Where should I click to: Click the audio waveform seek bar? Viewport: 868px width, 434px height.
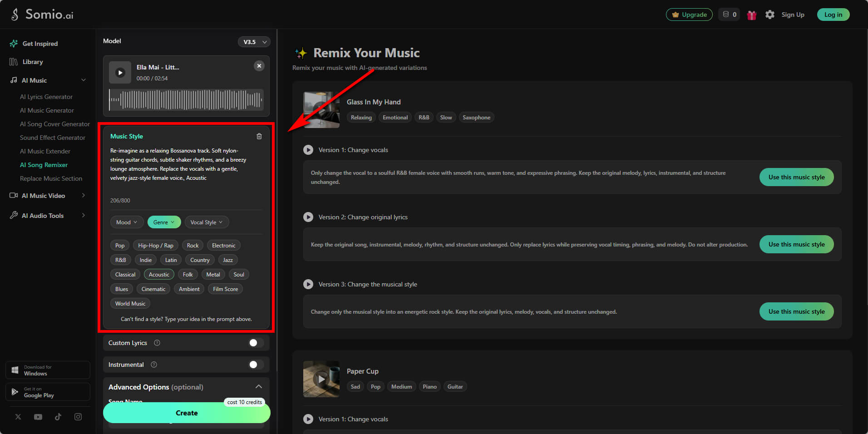(186, 99)
